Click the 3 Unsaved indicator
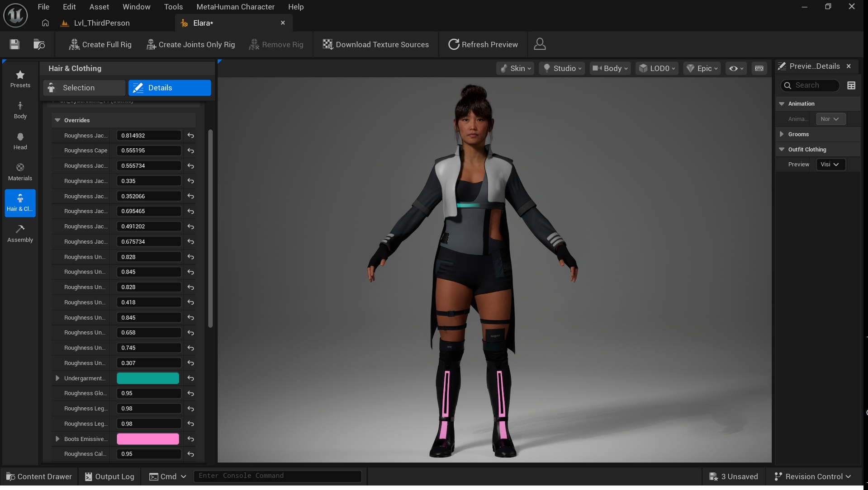This screenshot has width=868, height=490. tap(734, 476)
